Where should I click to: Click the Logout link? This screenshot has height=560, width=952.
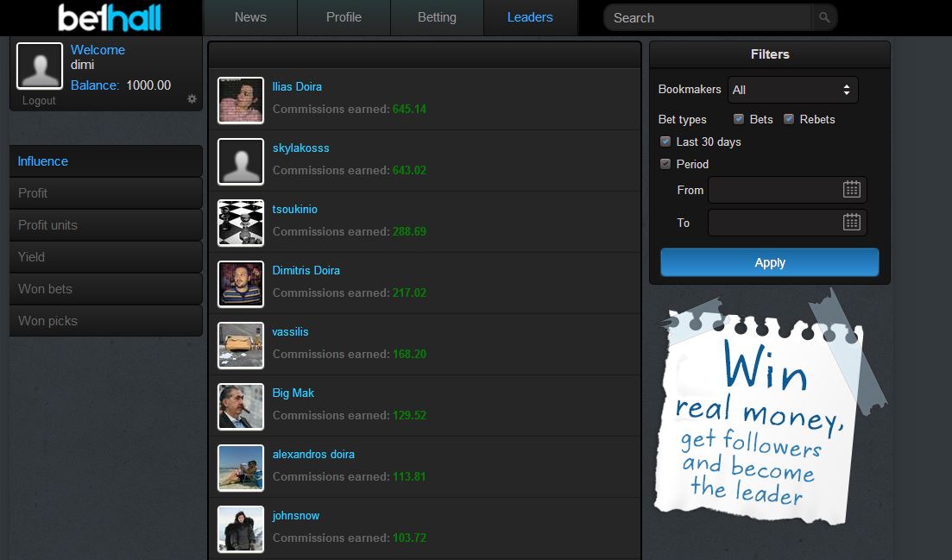(39, 101)
